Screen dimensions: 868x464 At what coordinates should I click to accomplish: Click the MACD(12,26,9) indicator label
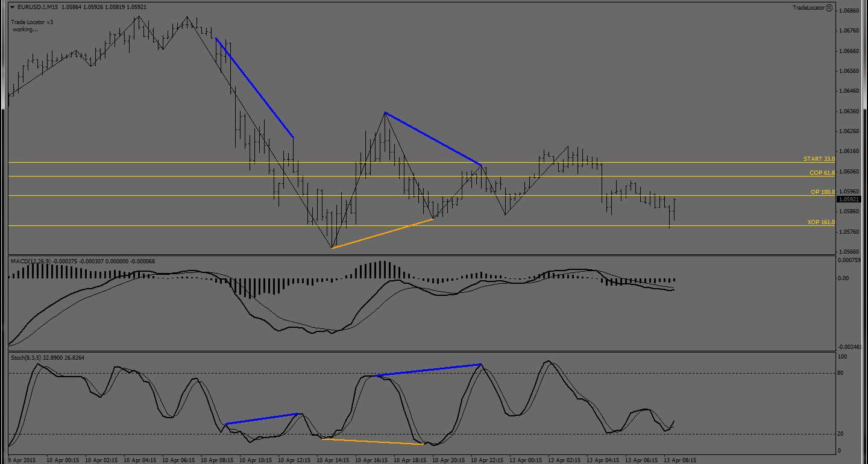31,261
